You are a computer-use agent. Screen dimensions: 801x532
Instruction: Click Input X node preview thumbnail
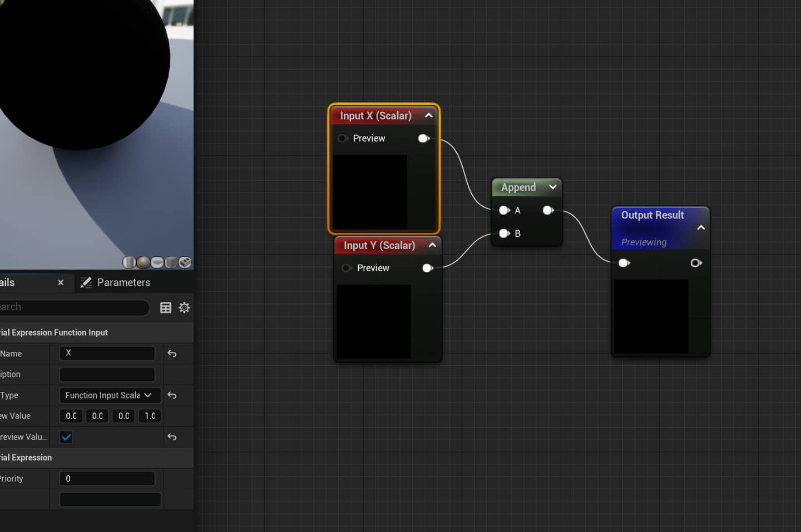(370, 192)
